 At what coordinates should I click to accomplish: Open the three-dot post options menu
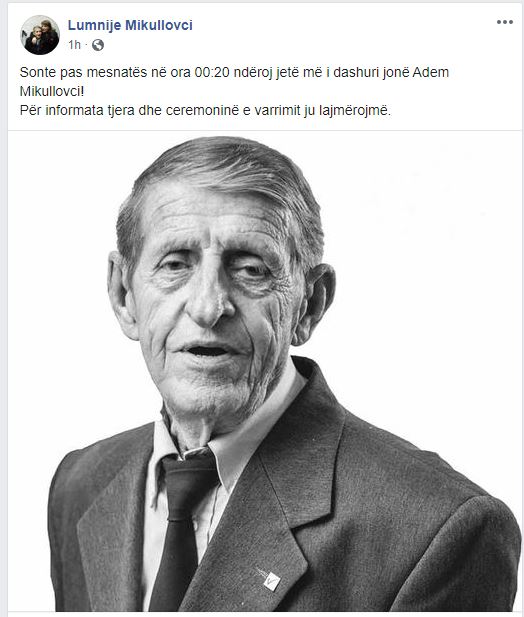coord(505,22)
